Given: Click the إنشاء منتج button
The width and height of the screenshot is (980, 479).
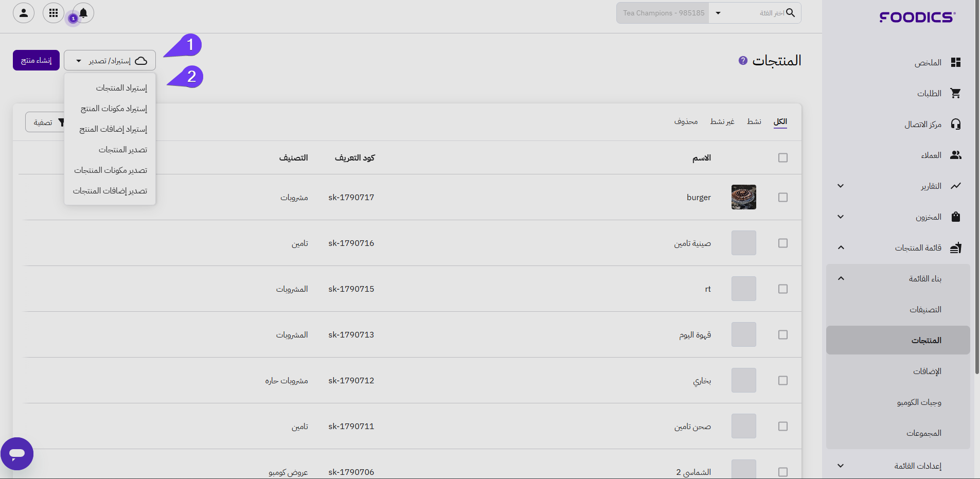Looking at the screenshot, I should coord(36,61).
